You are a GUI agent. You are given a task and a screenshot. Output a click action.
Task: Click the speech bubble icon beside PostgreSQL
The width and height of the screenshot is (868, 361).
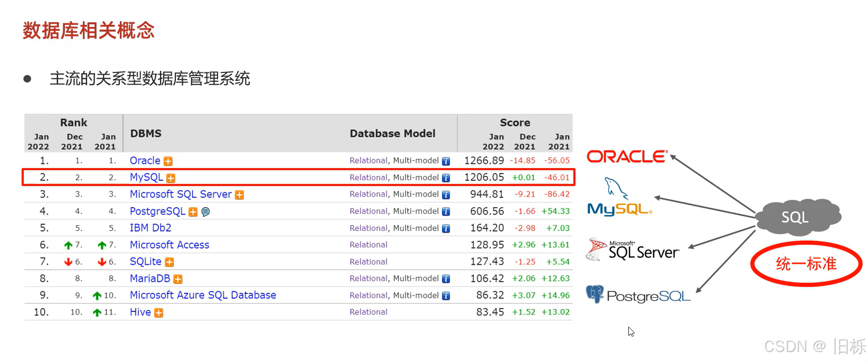coord(205,212)
